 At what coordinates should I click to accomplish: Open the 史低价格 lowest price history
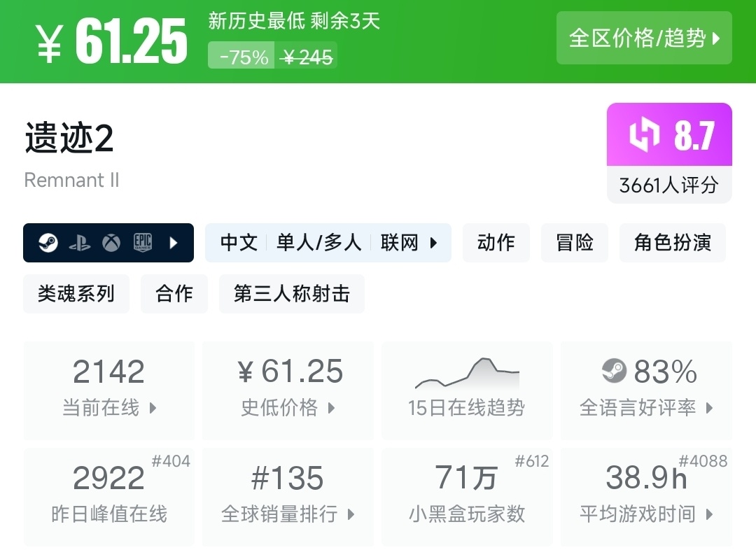pyautogui.click(x=288, y=390)
